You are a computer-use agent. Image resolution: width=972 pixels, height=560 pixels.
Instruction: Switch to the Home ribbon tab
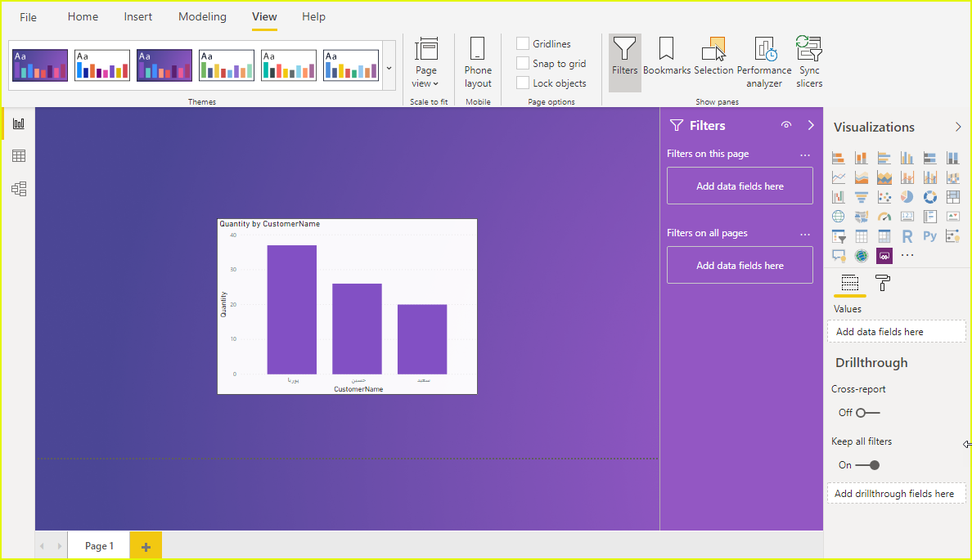pos(83,16)
